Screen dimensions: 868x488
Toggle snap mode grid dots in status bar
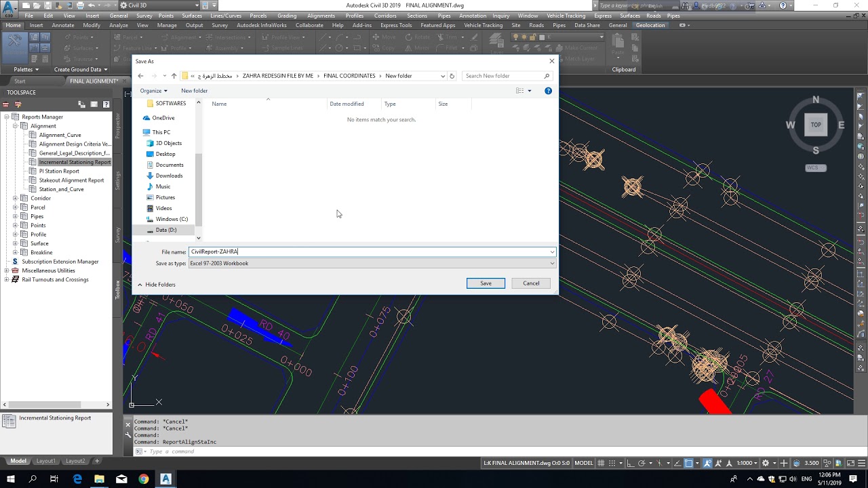coord(613,463)
